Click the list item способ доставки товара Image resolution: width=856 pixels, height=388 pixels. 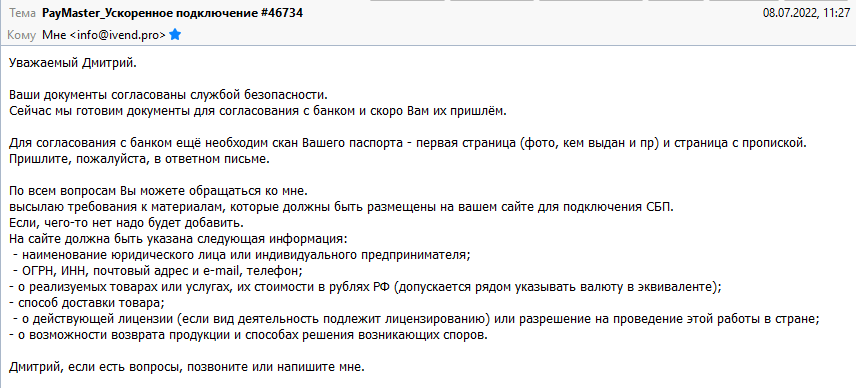coord(86,303)
